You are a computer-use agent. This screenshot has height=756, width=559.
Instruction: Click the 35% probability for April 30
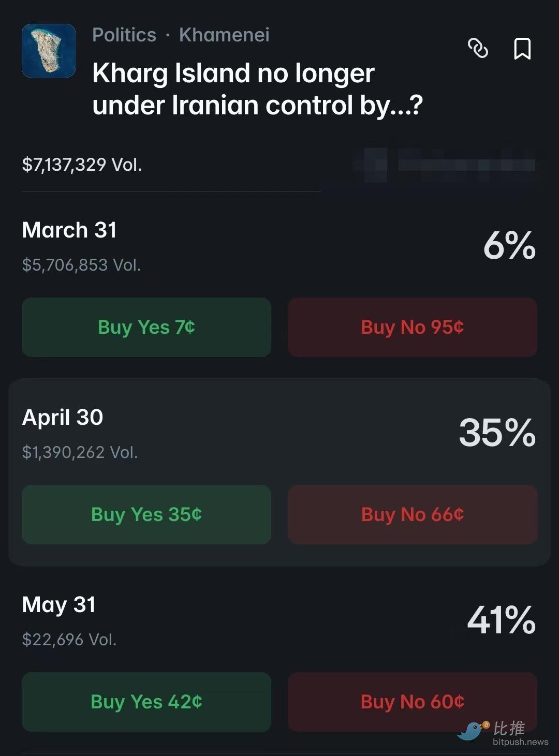[x=497, y=433]
